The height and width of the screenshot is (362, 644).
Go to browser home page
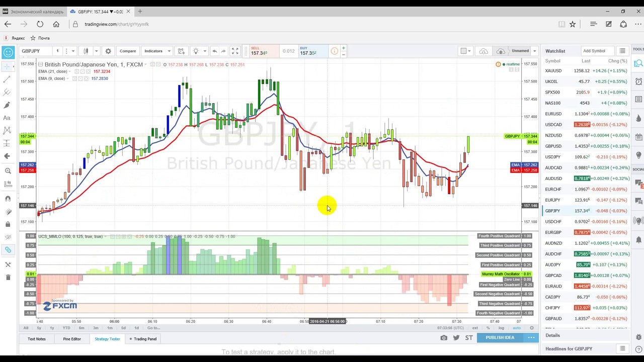click(56, 24)
